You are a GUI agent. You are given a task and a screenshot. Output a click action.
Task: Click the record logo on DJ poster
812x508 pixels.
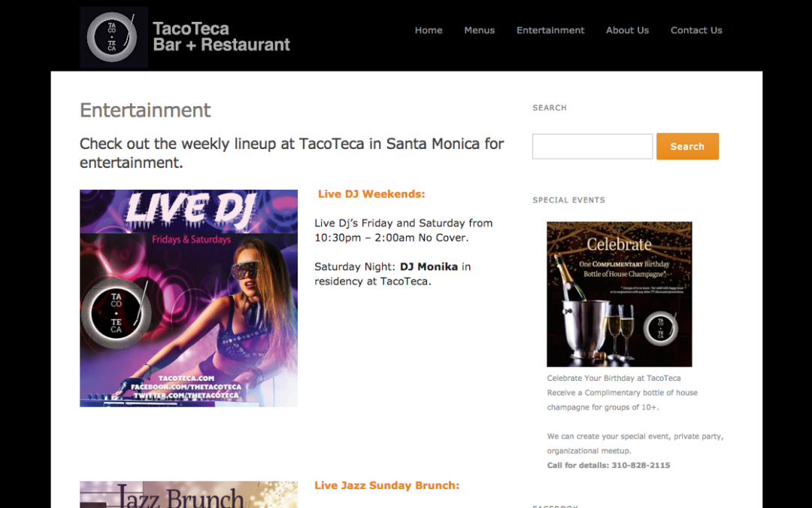(117, 314)
